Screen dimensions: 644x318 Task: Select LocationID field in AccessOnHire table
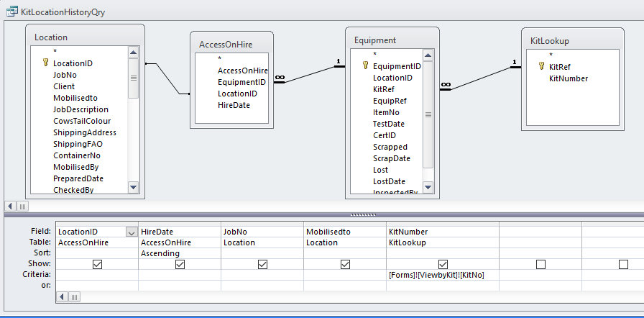[x=237, y=94]
